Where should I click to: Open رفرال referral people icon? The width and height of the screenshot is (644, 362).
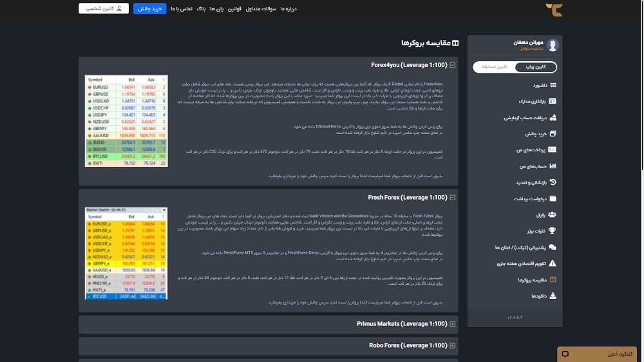point(552,214)
